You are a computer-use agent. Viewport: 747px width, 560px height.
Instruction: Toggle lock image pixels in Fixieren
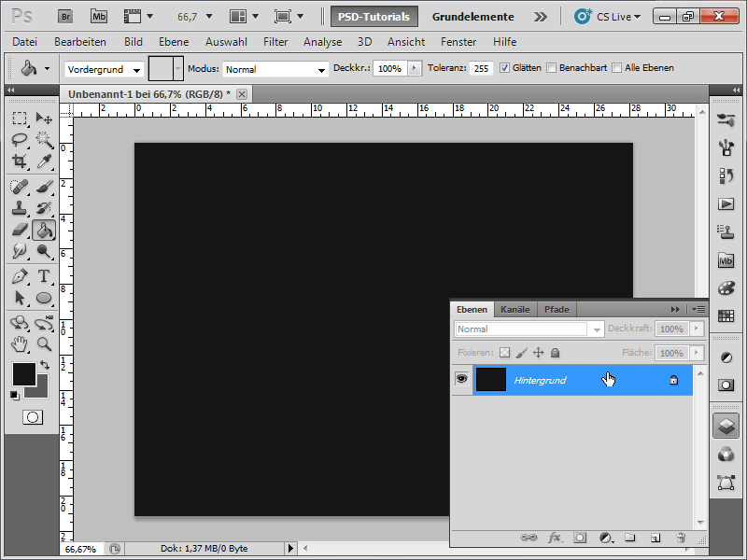point(522,353)
